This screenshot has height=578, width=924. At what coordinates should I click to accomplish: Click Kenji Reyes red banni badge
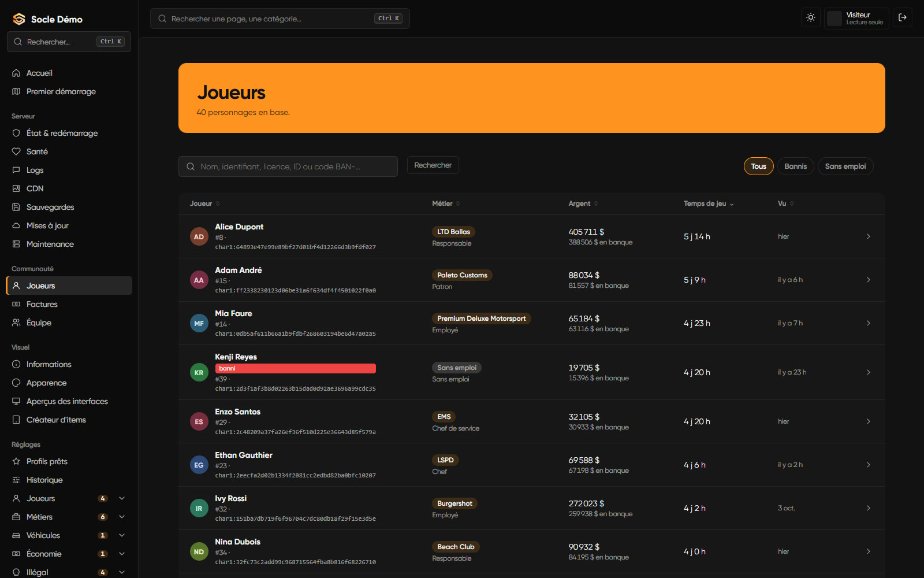pyautogui.click(x=295, y=368)
